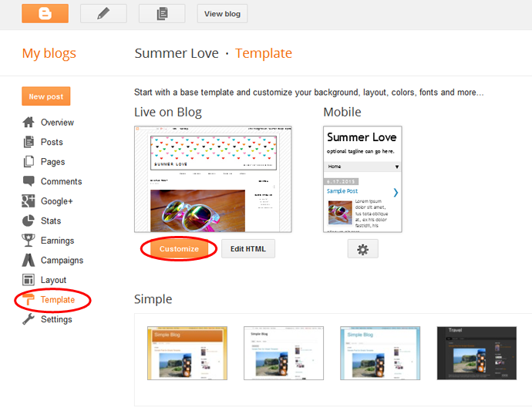Click the Google+ icon in sidebar

click(29, 201)
